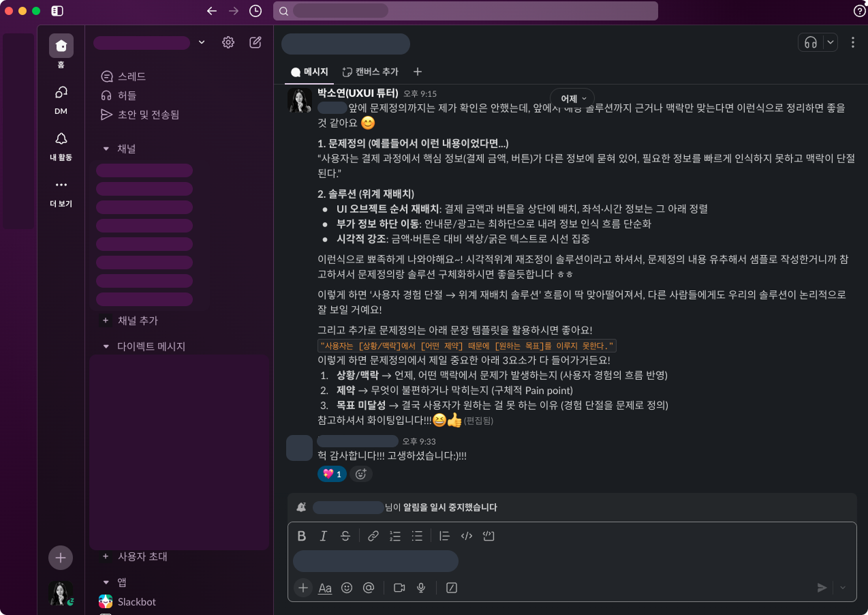Open conversation kebab menu

point(853,42)
